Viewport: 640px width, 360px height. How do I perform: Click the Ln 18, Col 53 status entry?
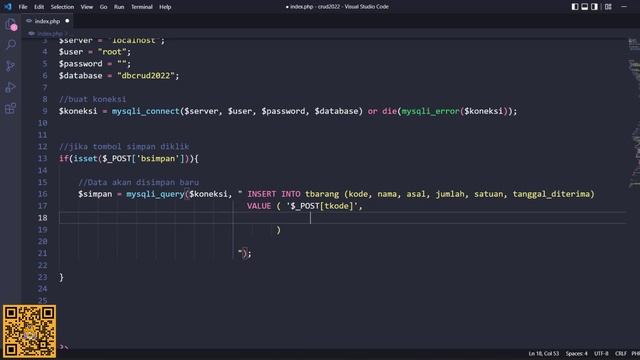[x=543, y=353]
